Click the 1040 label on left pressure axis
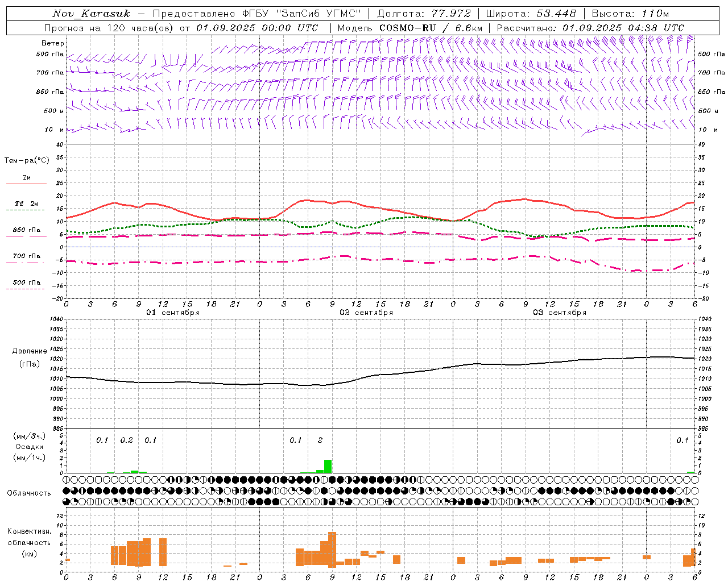Screen dimensions: 728x582 56,319
